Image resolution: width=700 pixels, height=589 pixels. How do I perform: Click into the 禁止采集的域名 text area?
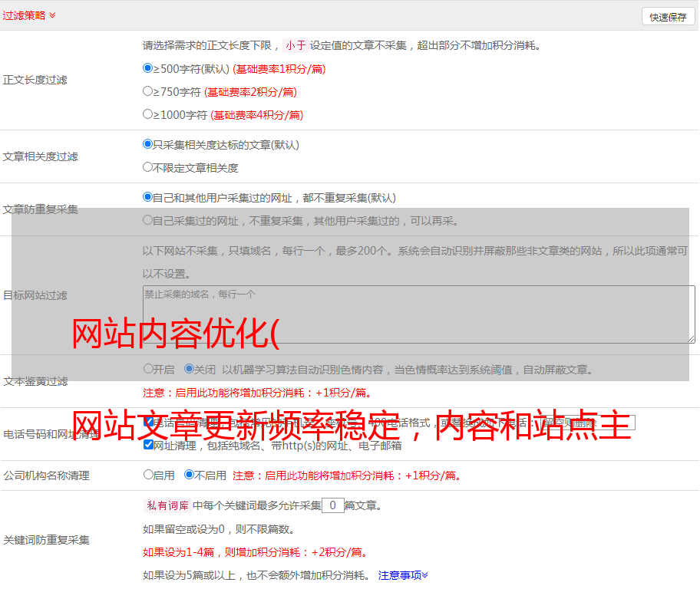pos(418,314)
